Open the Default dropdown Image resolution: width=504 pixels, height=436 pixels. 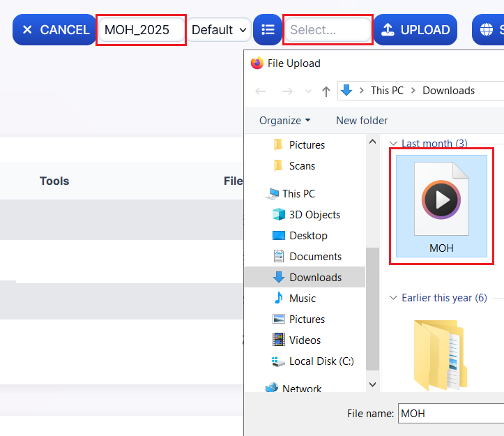[x=220, y=30]
